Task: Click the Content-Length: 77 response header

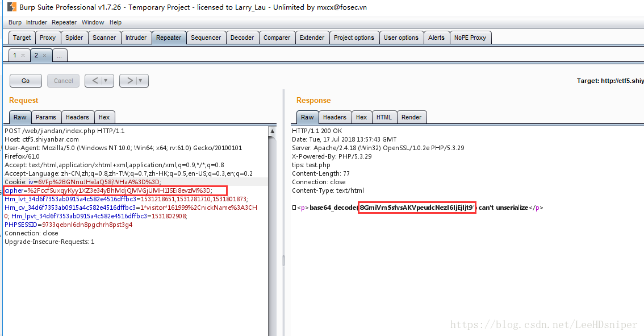Action: 321,173
